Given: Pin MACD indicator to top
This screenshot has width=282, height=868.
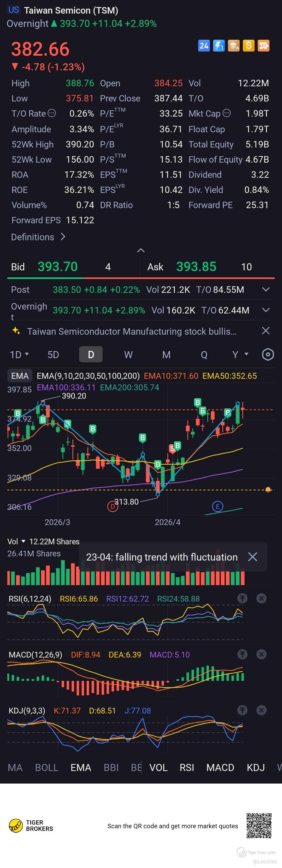Looking at the screenshot, I should (242, 654).
